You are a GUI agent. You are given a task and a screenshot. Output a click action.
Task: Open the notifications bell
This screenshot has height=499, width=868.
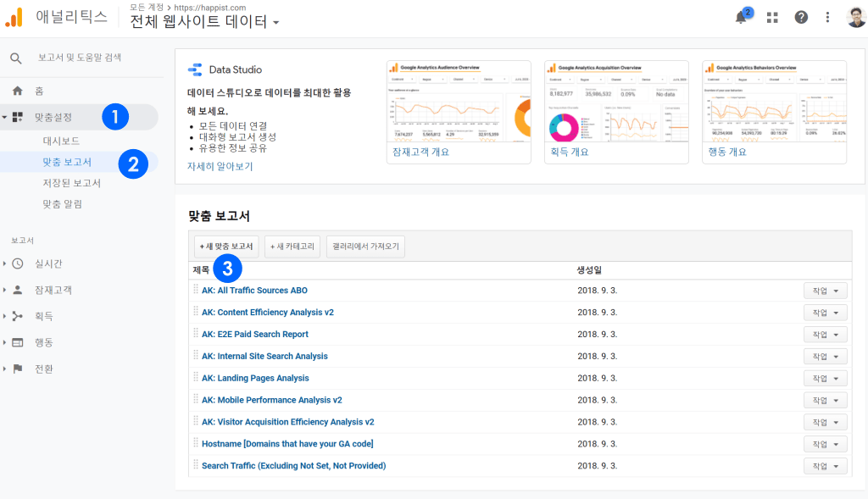tap(742, 17)
